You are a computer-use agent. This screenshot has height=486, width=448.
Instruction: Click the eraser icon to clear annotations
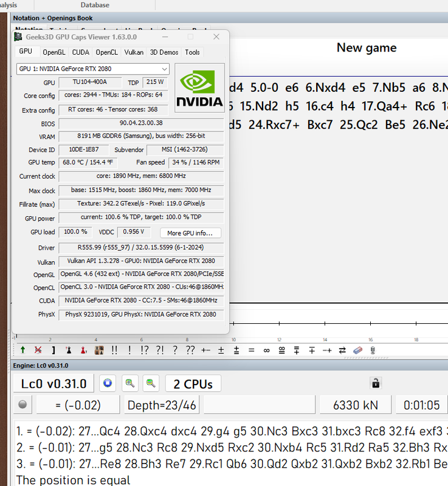click(x=357, y=351)
